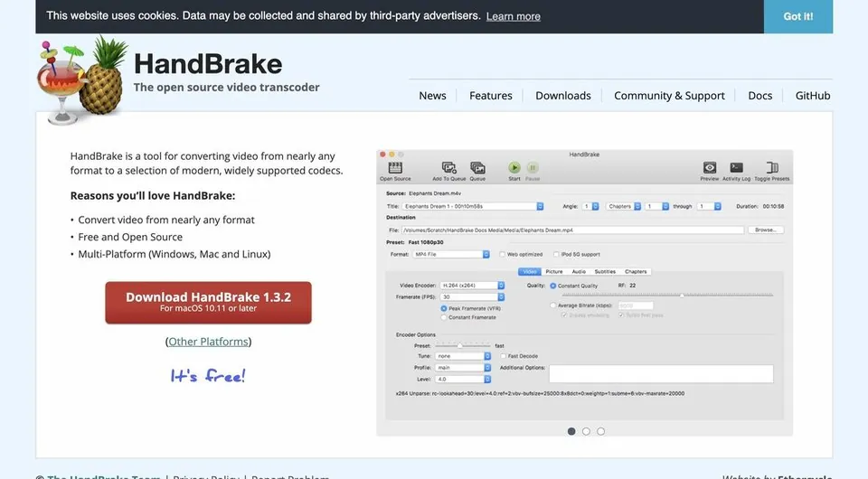Click the greyed Pause icon
Viewport: 868px width, 479px height.
(x=533, y=167)
